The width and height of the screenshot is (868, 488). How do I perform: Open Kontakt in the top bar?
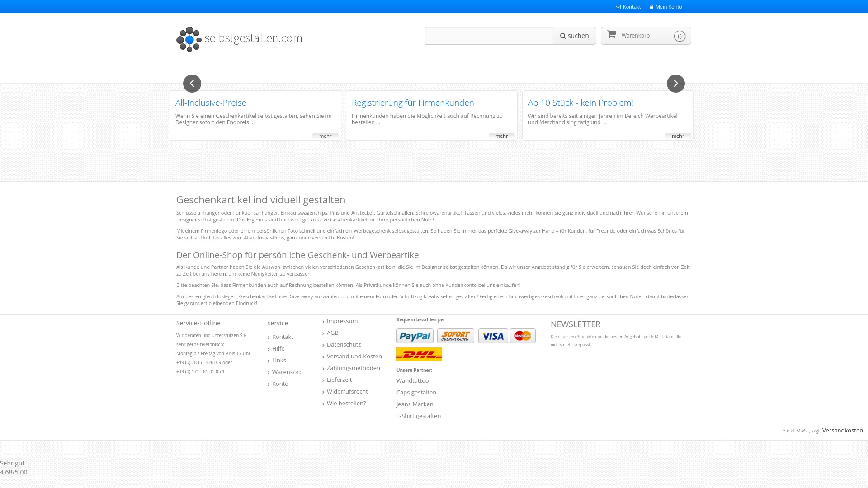coord(631,7)
